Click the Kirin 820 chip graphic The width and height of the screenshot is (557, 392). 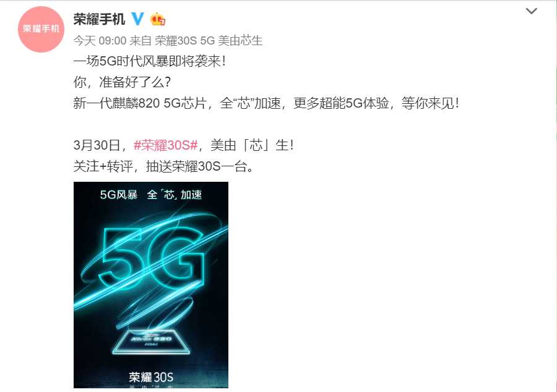pyautogui.click(x=152, y=342)
